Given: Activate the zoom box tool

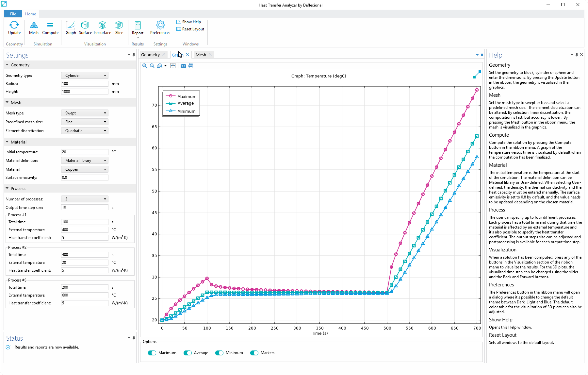Looking at the screenshot, I should [x=159, y=66].
